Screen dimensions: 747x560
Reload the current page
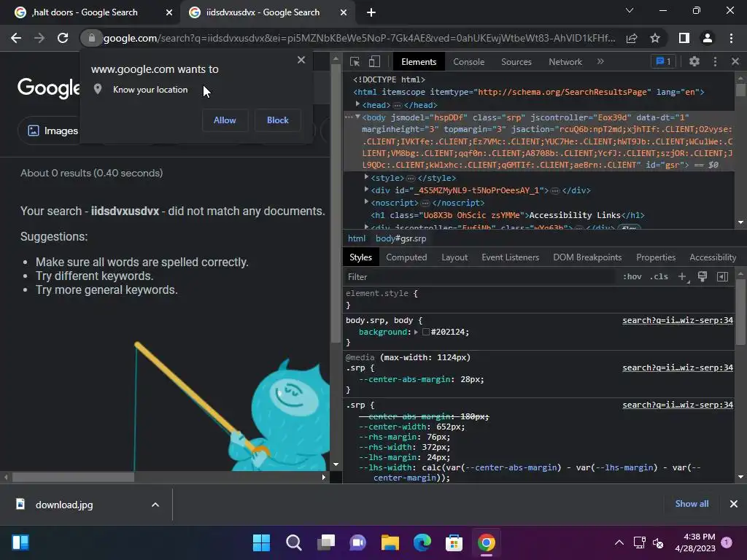pyautogui.click(x=63, y=38)
